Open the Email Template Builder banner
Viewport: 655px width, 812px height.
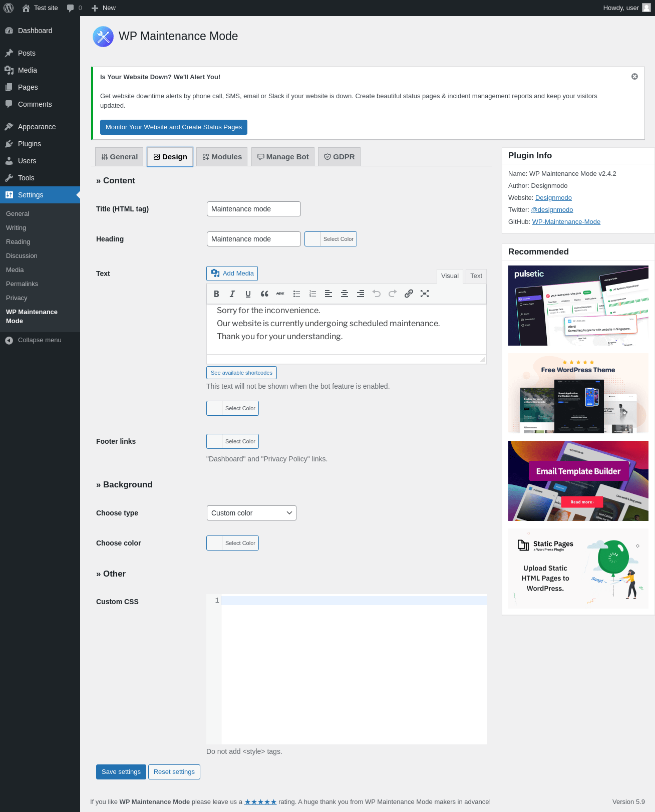pyautogui.click(x=578, y=481)
